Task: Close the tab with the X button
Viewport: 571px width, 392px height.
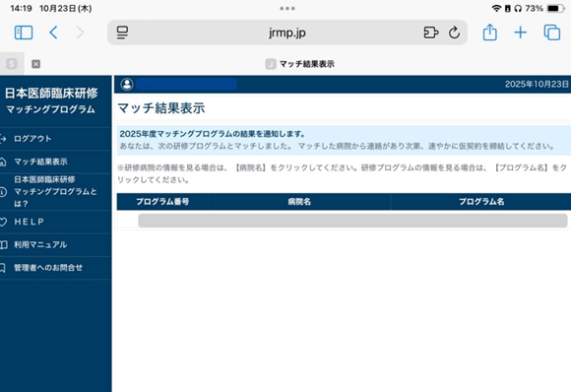Action: [35, 64]
